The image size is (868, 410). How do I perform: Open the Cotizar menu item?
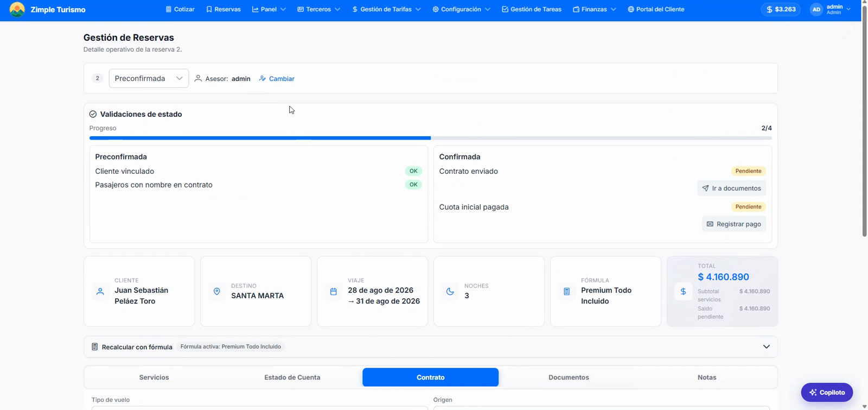coord(180,9)
